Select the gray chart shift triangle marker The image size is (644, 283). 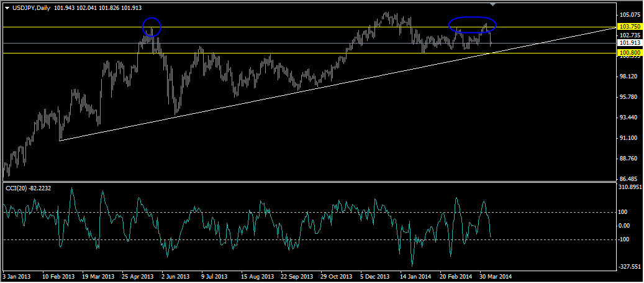click(493, 4)
